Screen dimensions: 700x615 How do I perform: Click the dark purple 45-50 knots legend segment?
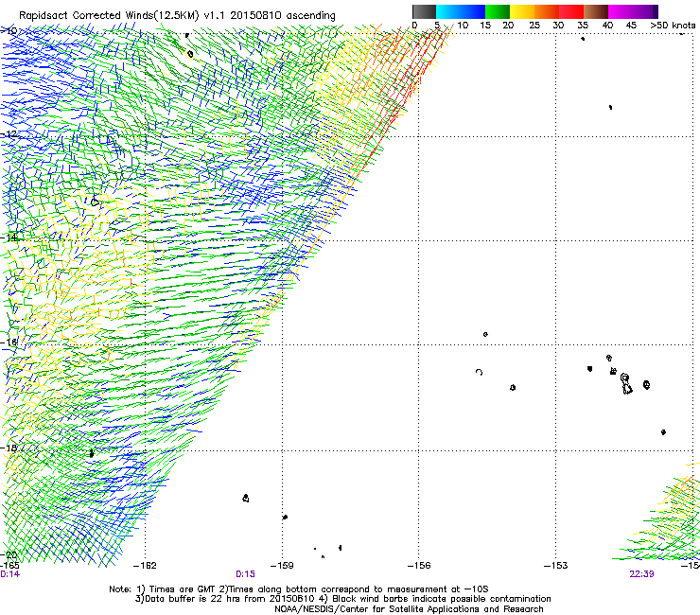645,11
